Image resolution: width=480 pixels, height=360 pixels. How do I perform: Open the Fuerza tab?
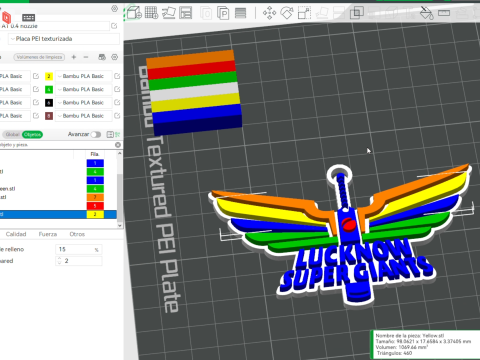click(x=48, y=234)
